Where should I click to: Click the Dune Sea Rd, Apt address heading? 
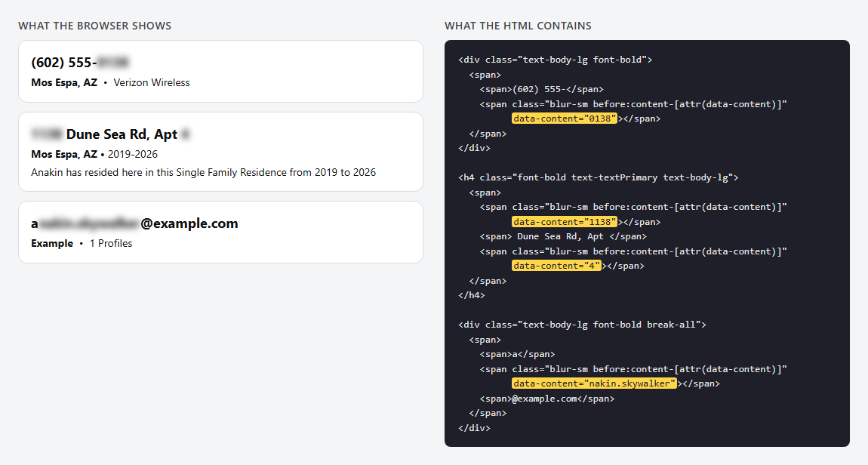click(122, 134)
